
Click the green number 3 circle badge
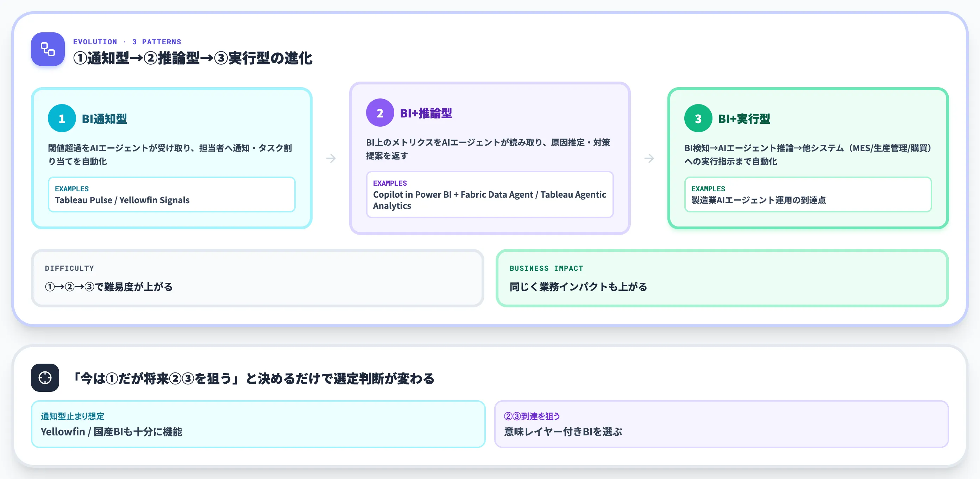(x=698, y=118)
